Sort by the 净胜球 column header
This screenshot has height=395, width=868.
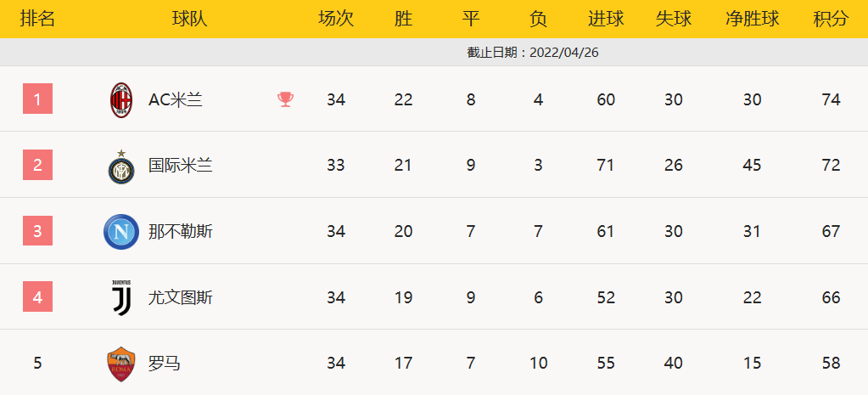(752, 20)
